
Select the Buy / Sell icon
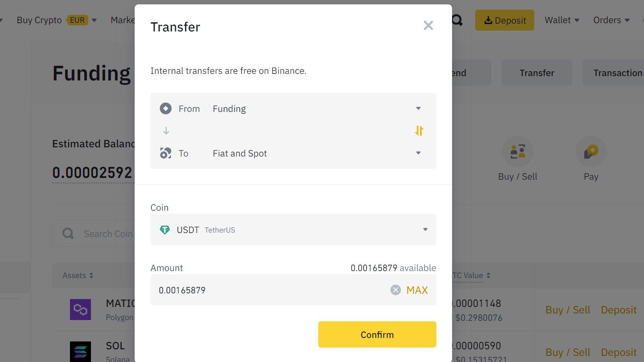click(x=517, y=151)
